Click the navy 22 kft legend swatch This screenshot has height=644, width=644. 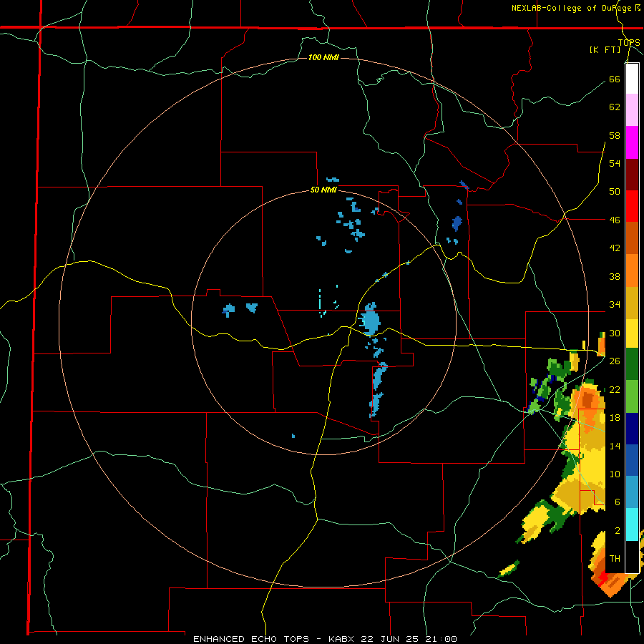tap(632, 429)
